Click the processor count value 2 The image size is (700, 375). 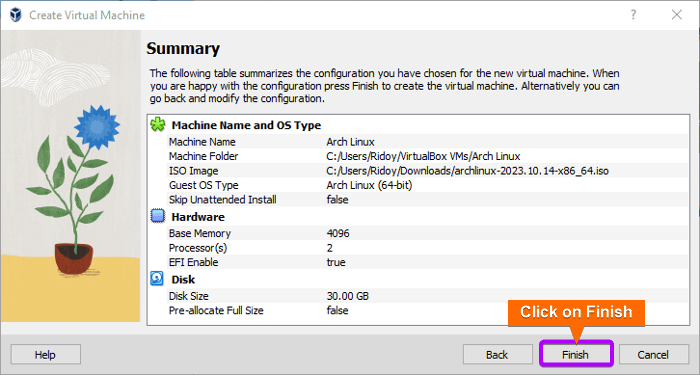tap(329, 248)
